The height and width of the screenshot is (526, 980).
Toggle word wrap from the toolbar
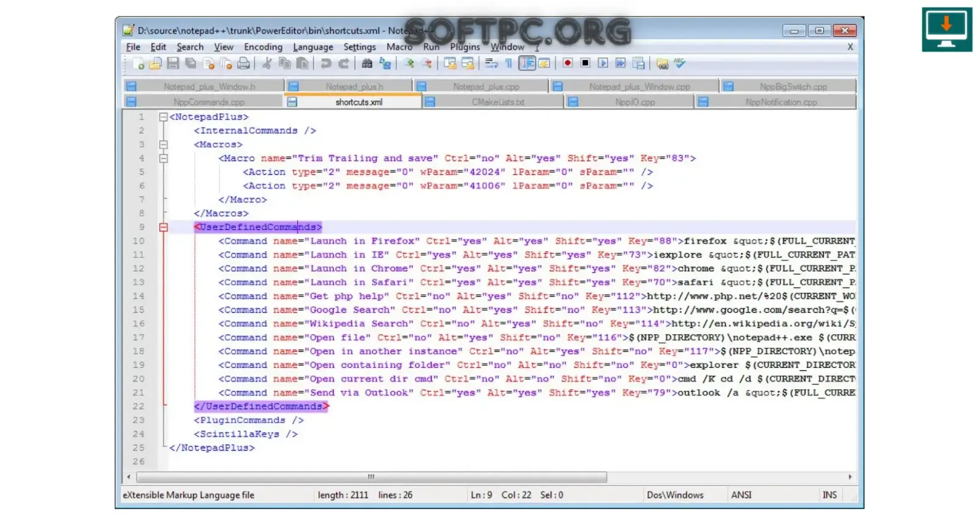click(x=491, y=63)
